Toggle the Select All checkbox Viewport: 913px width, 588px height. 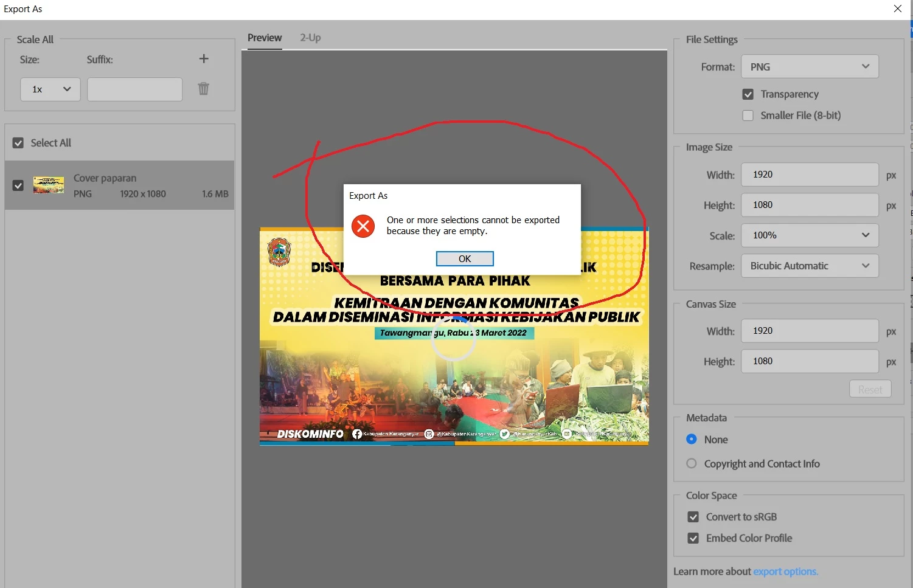[18, 143]
